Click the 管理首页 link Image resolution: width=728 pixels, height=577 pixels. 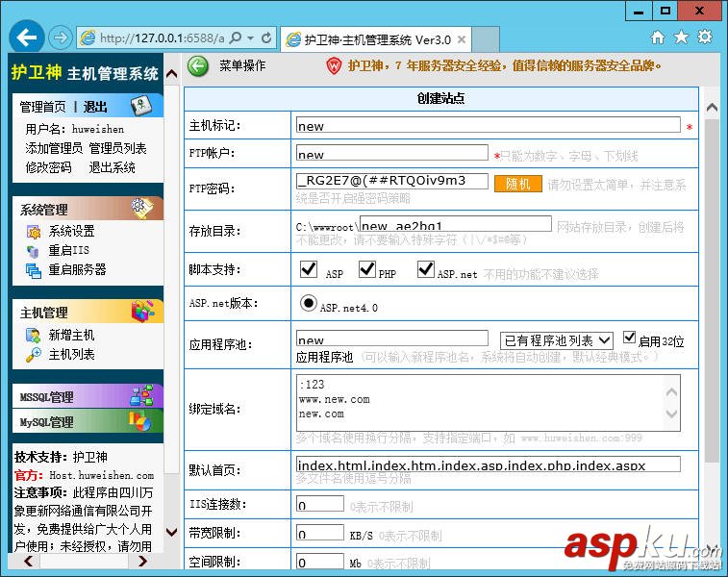(x=42, y=107)
